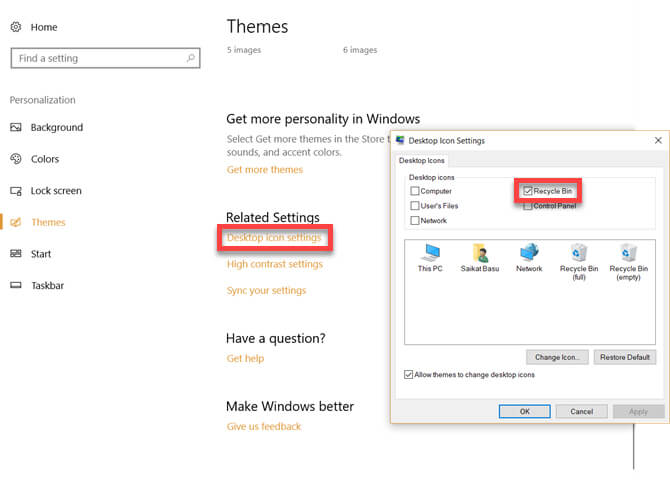Open Desktop icon settings link
The height and width of the screenshot is (480, 670).
point(274,237)
